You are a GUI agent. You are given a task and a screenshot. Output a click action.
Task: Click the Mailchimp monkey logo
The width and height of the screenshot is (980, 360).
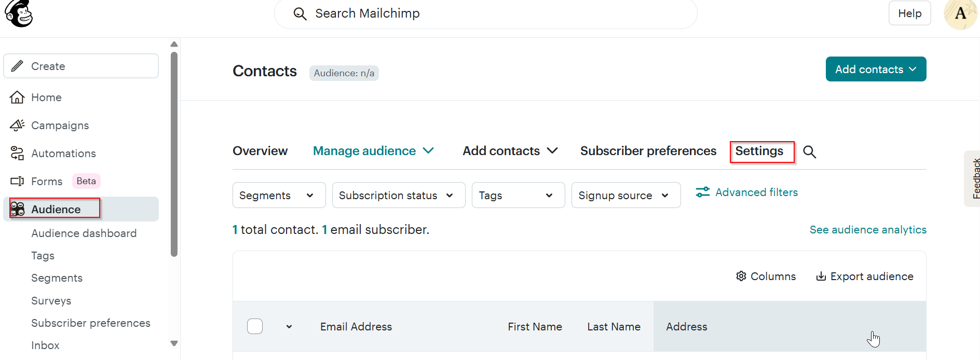click(x=19, y=13)
